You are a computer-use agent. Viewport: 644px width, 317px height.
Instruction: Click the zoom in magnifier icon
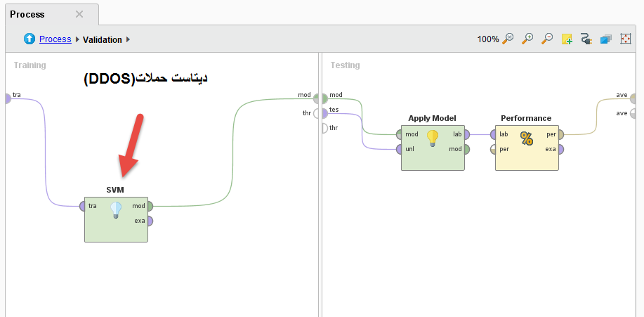pyautogui.click(x=527, y=39)
